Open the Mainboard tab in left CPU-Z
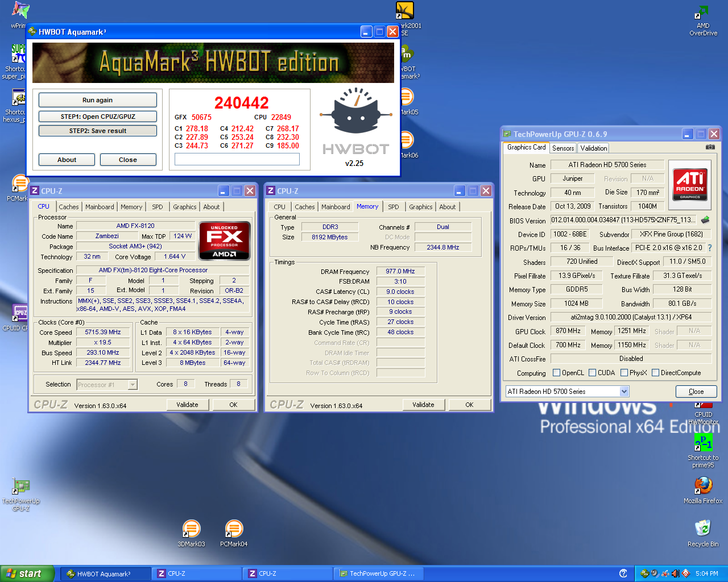 pos(100,207)
